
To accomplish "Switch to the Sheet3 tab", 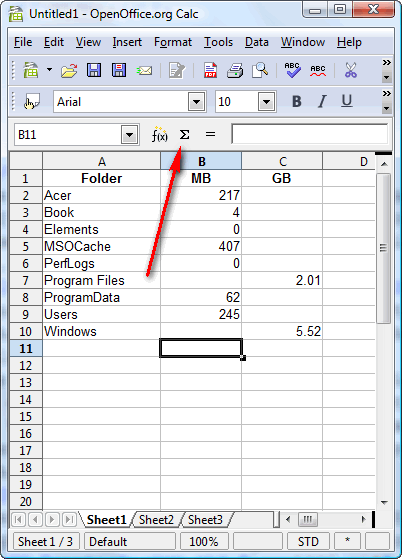I will pyautogui.click(x=205, y=520).
